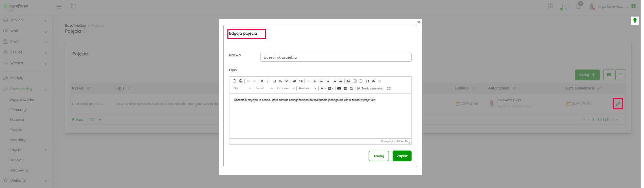Open the Format dropdown
This screenshot has height=188, width=644.
click(264, 88)
